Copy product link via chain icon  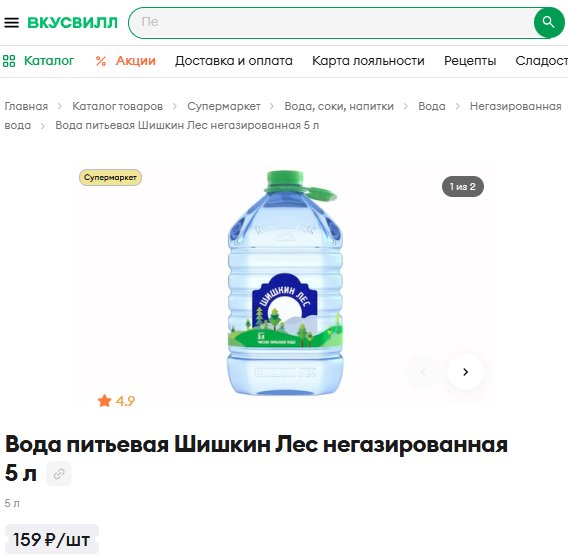(x=59, y=474)
